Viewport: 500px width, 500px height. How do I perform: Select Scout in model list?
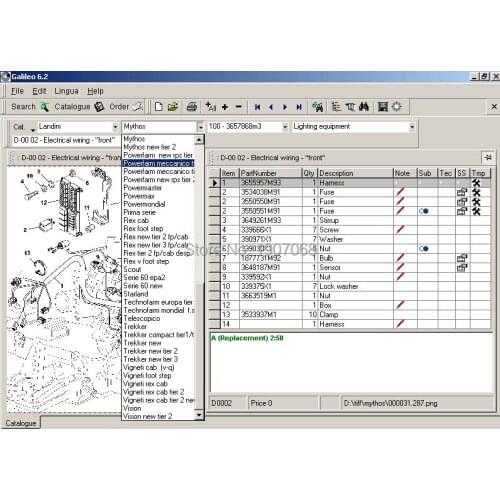158,269
